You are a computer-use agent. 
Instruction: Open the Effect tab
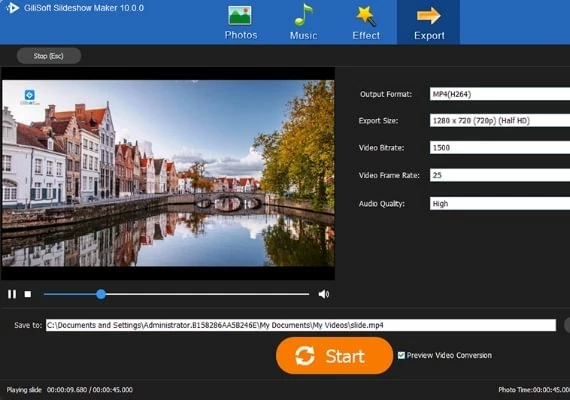(366, 23)
